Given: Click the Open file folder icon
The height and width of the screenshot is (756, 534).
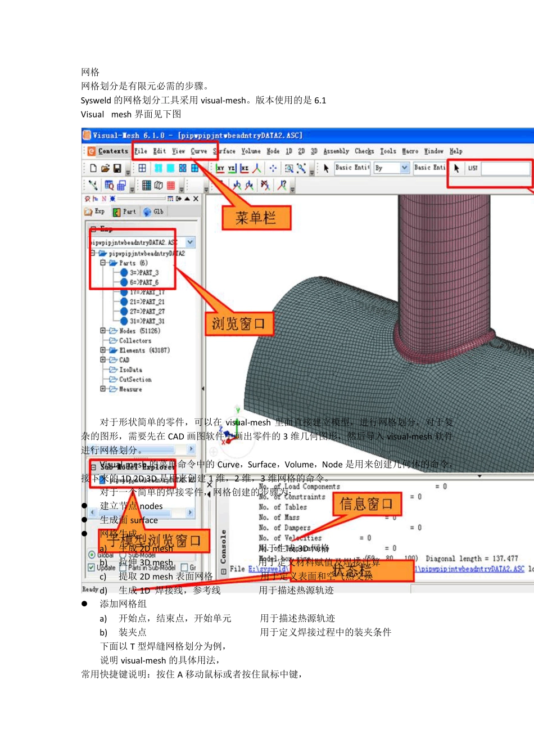Looking at the screenshot, I should click(105, 168).
